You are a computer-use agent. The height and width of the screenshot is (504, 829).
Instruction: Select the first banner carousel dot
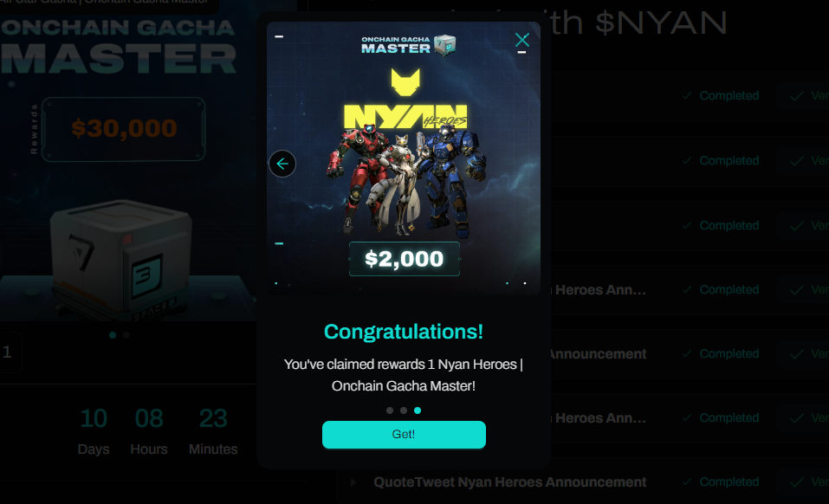point(113,335)
